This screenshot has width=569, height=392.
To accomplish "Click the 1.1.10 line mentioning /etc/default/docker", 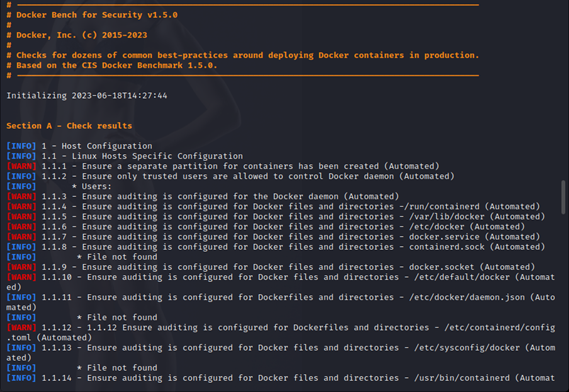I will [281, 282].
